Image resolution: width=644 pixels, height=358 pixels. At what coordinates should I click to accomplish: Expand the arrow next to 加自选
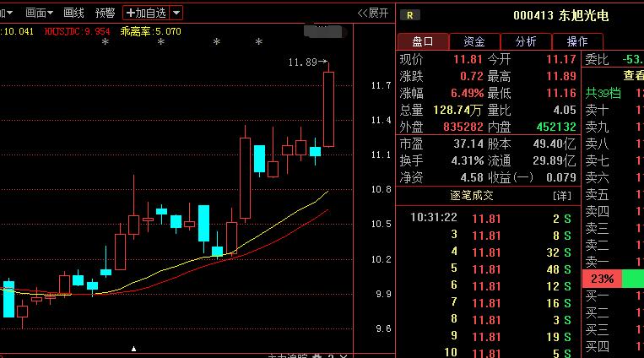pos(176,14)
